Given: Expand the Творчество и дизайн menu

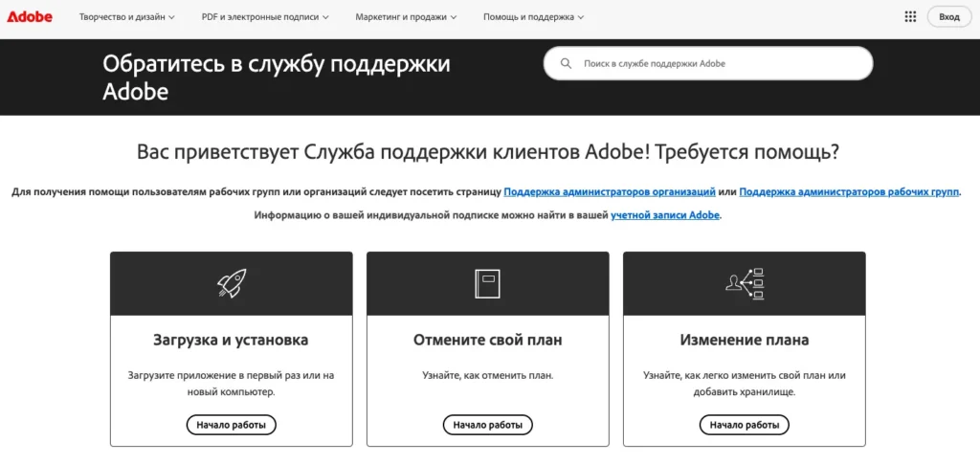Looking at the screenshot, I should click(126, 17).
